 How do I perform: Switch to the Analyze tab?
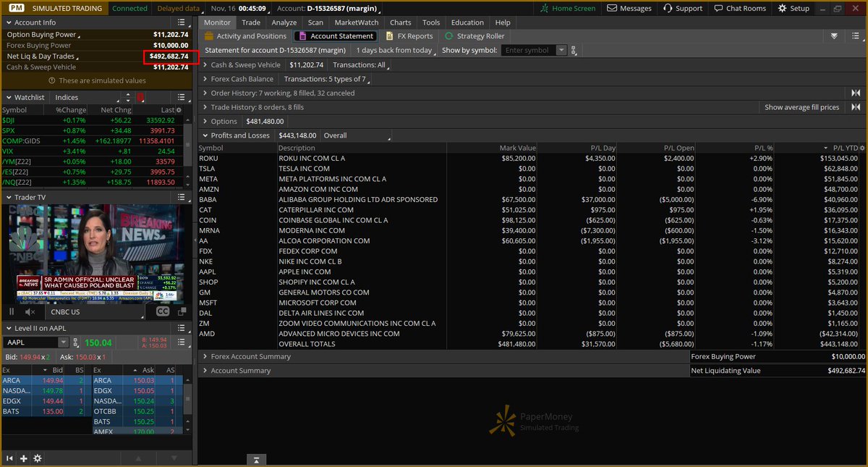pyautogui.click(x=284, y=22)
